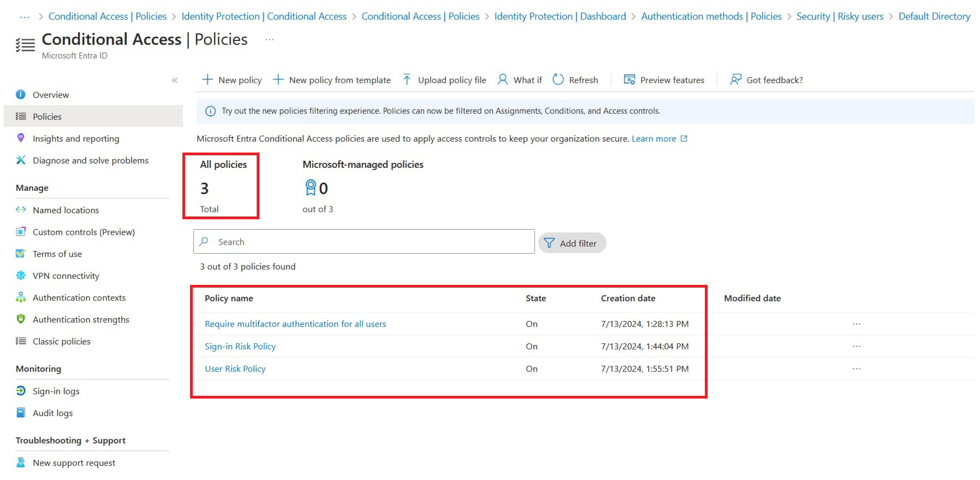980x480 pixels.
Task: Open Require multifactor authentication for all users policy
Action: point(295,324)
